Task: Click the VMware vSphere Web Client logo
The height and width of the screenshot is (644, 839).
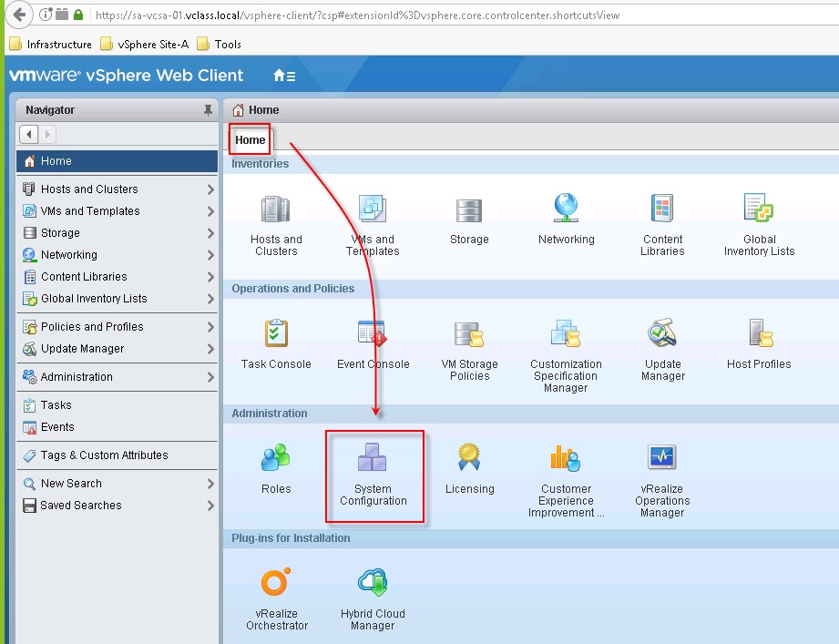Action: (x=127, y=76)
